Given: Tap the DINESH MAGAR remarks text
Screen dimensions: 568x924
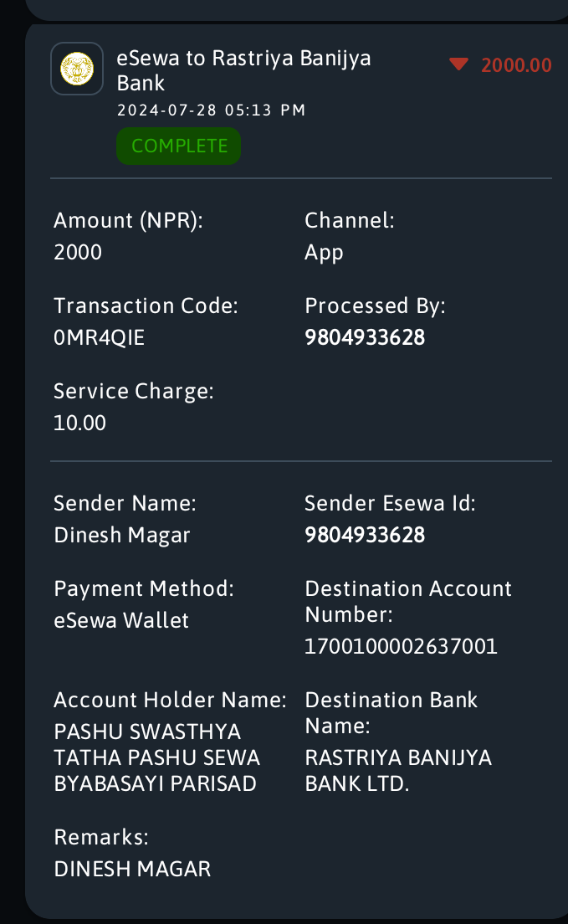Looking at the screenshot, I should click(132, 870).
